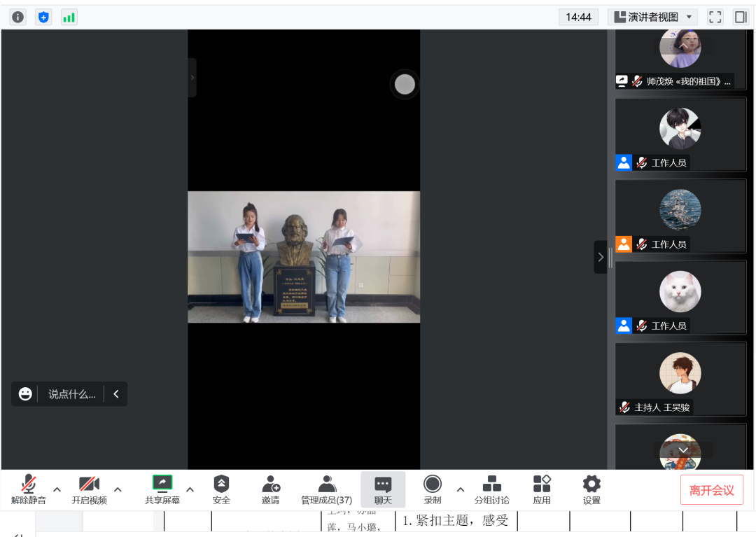Open the 安全 security menu
The width and height of the screenshot is (756, 537).
click(x=221, y=489)
